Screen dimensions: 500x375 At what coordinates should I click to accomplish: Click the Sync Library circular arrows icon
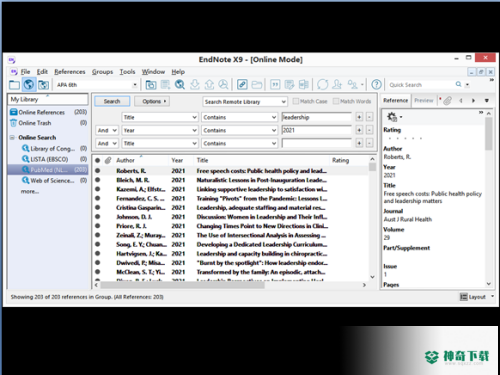[322, 85]
